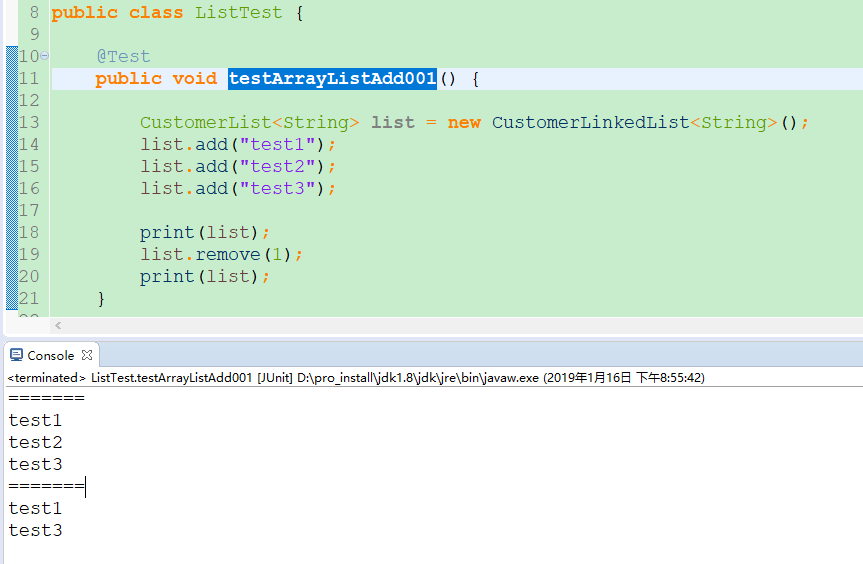
Task: Click the test2 line in console output
Action: [x=35, y=442]
